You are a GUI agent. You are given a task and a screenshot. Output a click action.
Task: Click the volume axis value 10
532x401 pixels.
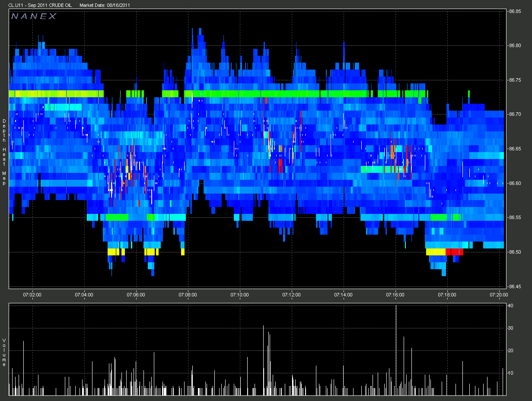pyautogui.click(x=510, y=373)
